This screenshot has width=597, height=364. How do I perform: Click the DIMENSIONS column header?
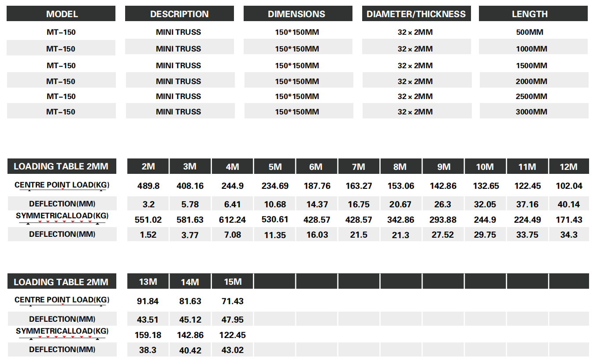[297, 14]
